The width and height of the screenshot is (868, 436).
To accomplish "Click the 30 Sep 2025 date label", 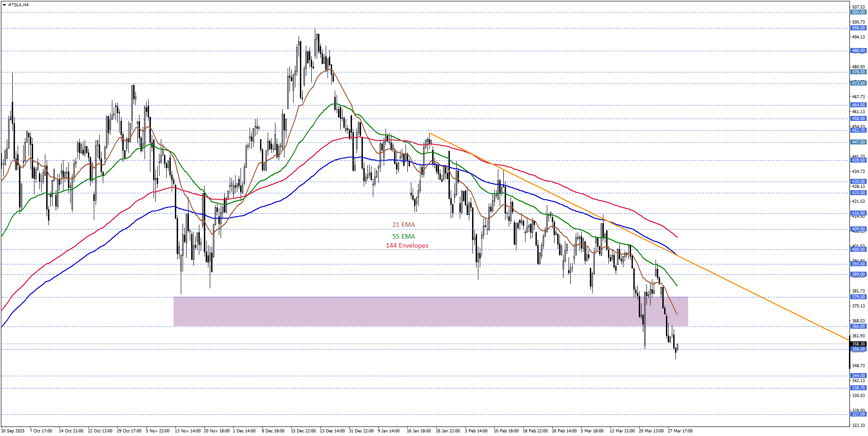I will coord(13,431).
